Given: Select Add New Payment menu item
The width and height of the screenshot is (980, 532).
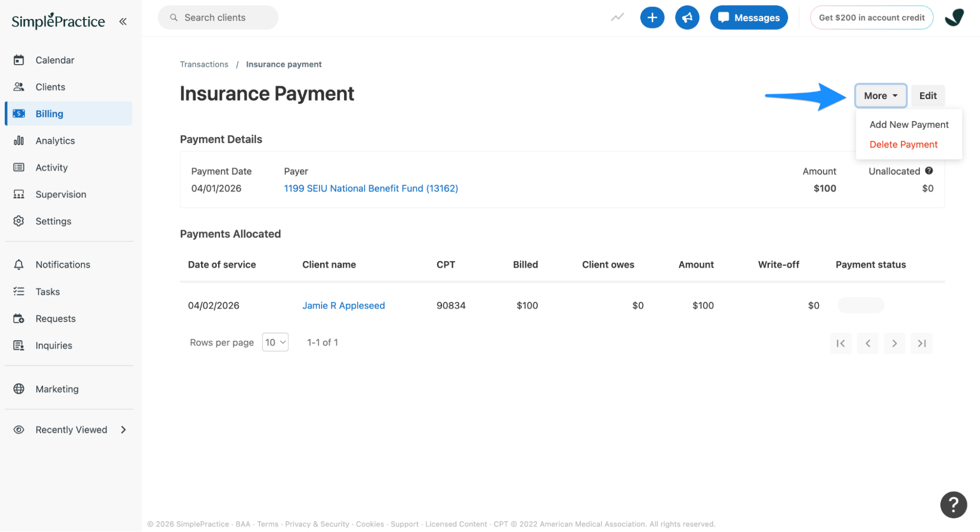Looking at the screenshot, I should (x=908, y=125).
